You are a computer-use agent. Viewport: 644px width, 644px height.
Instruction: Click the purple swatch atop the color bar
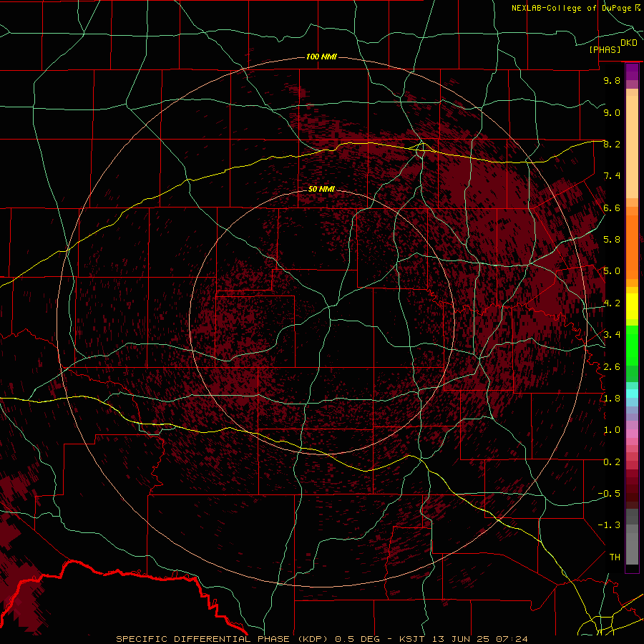coord(632,72)
